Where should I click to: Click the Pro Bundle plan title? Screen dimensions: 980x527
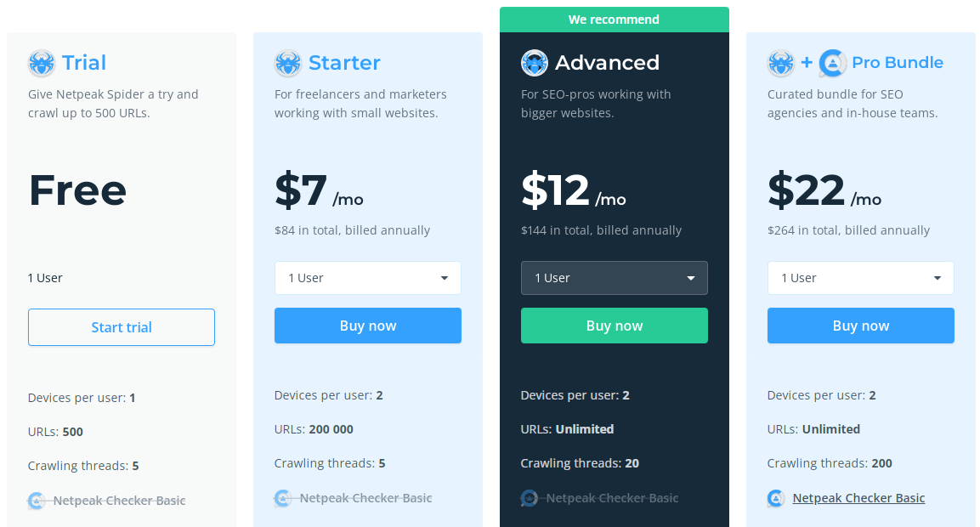click(x=898, y=63)
